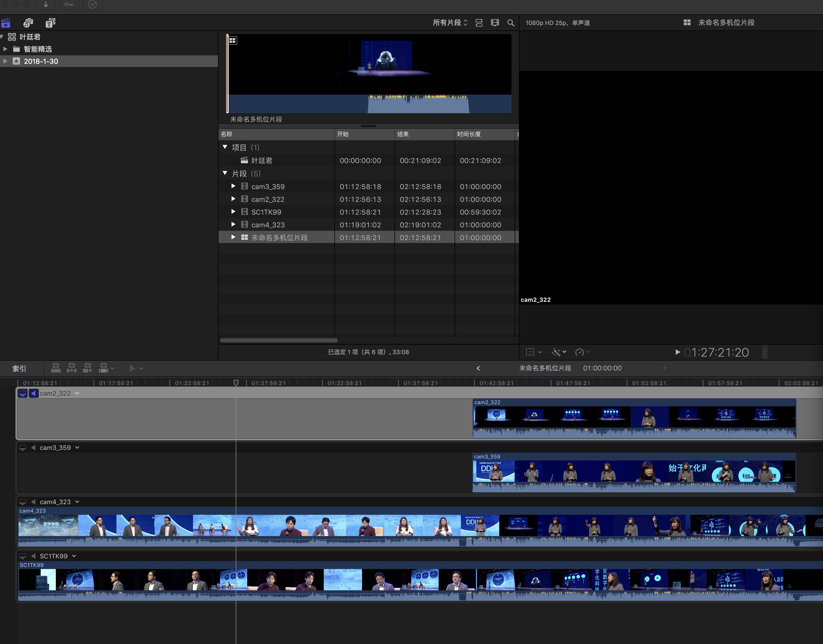Collapse the 片段 group triangle

point(225,173)
